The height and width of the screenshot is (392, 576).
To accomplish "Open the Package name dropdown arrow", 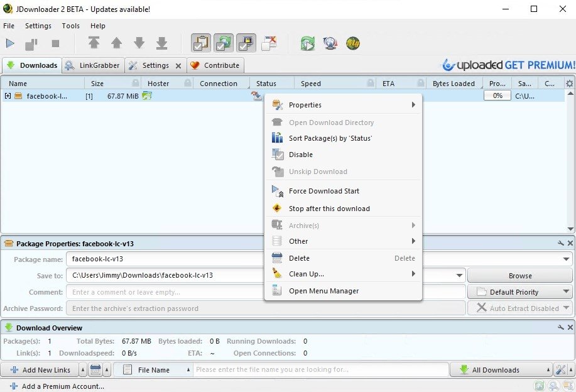I will tap(566, 259).
